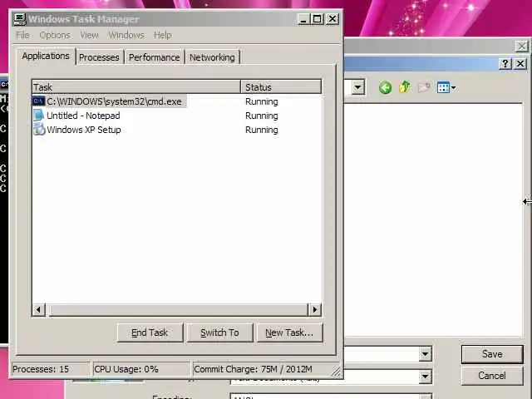Select the cmd.exe task icon
This screenshot has height=399, width=532.
coord(39,101)
